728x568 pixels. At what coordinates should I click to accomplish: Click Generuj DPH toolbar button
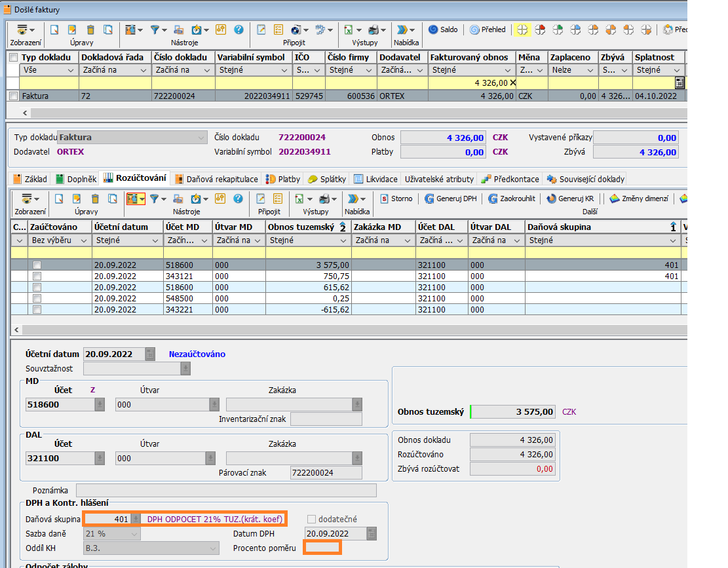click(x=451, y=199)
